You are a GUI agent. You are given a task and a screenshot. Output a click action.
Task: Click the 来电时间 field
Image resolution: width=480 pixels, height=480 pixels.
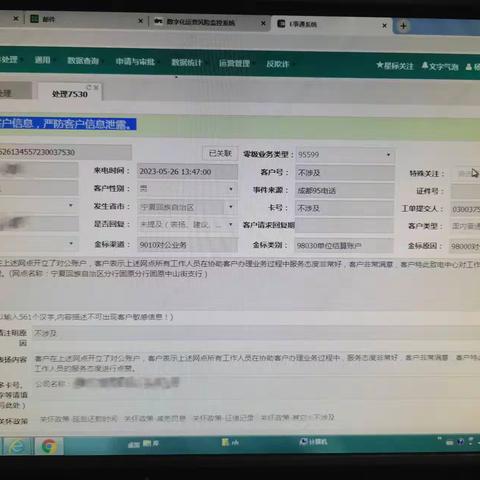pyautogui.click(x=188, y=172)
